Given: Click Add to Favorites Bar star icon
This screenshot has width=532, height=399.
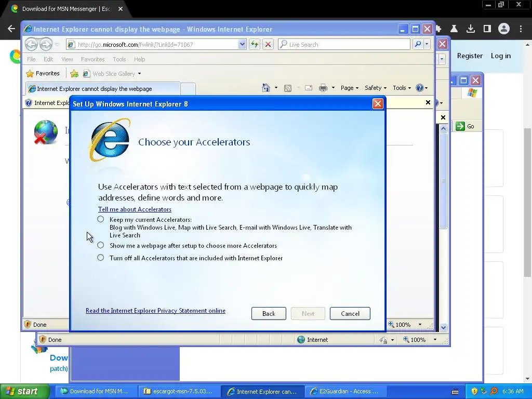Looking at the screenshot, I should [x=74, y=73].
